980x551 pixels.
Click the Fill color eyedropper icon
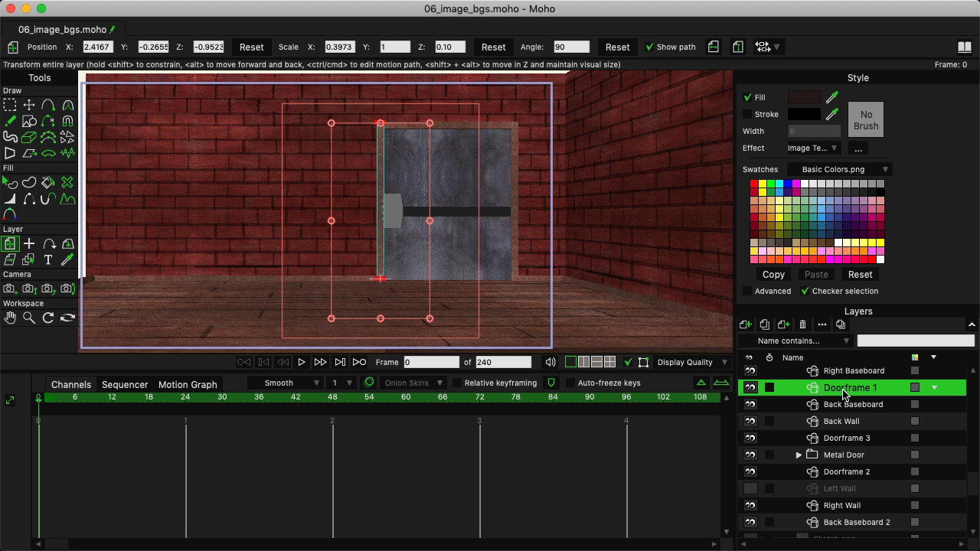(832, 97)
